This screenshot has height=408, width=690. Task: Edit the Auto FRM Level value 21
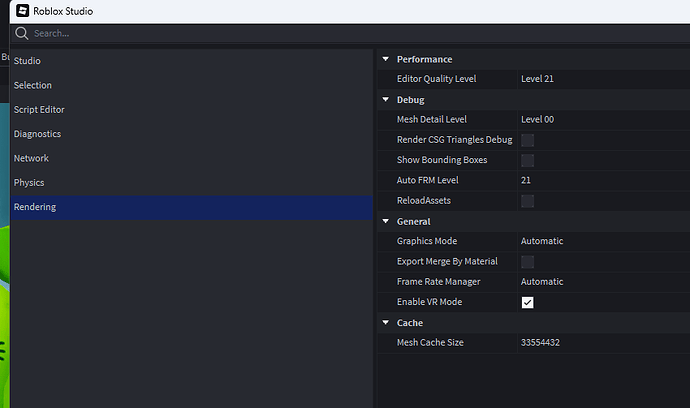[x=604, y=180]
